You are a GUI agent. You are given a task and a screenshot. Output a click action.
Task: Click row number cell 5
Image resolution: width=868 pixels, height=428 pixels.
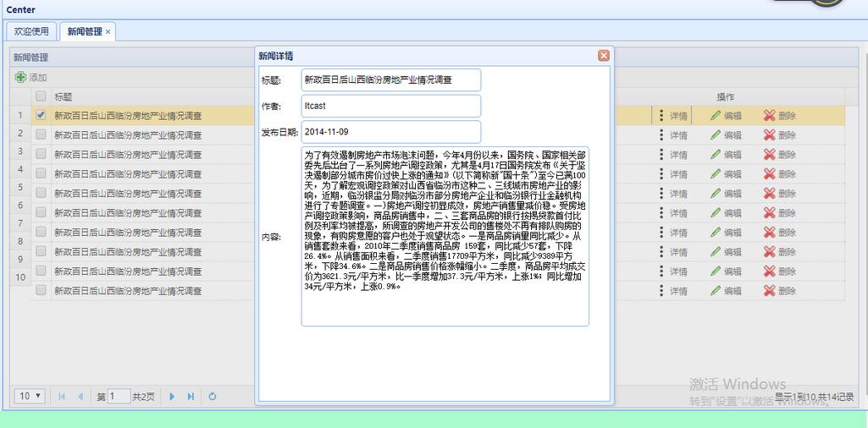[20, 187]
